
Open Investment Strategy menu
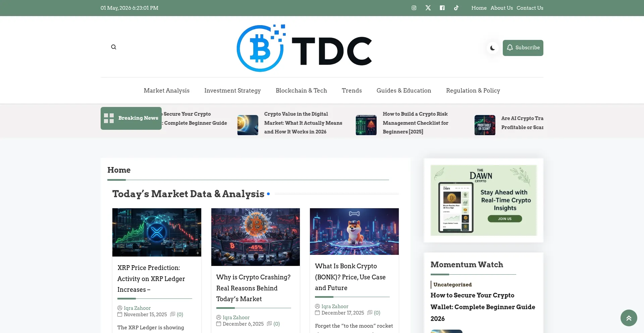[232, 91]
